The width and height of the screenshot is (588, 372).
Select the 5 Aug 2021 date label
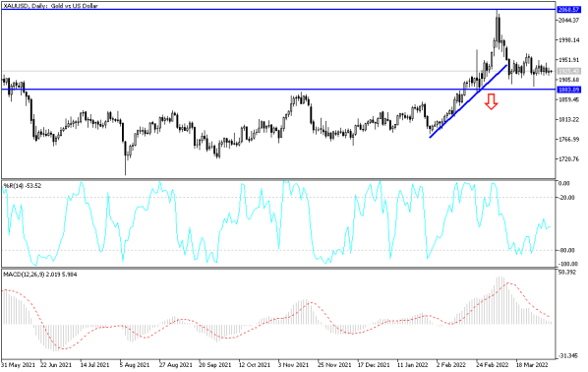(x=135, y=364)
